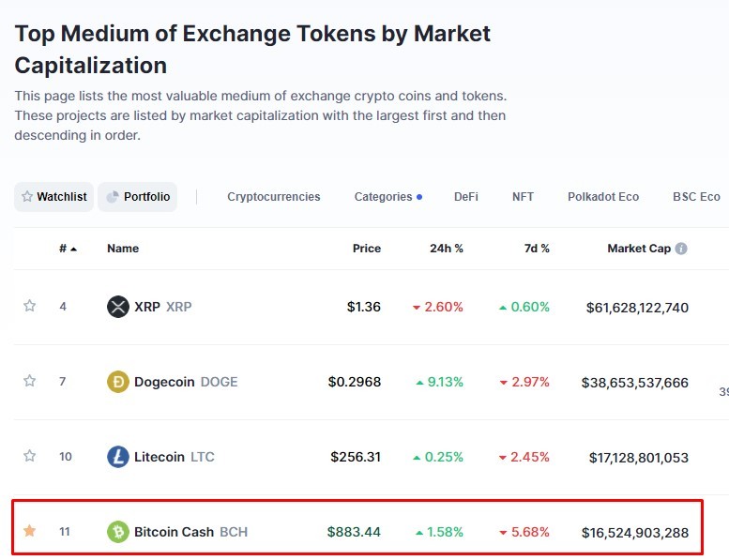
Task: Click the Dogecoin logo icon
Action: point(118,382)
